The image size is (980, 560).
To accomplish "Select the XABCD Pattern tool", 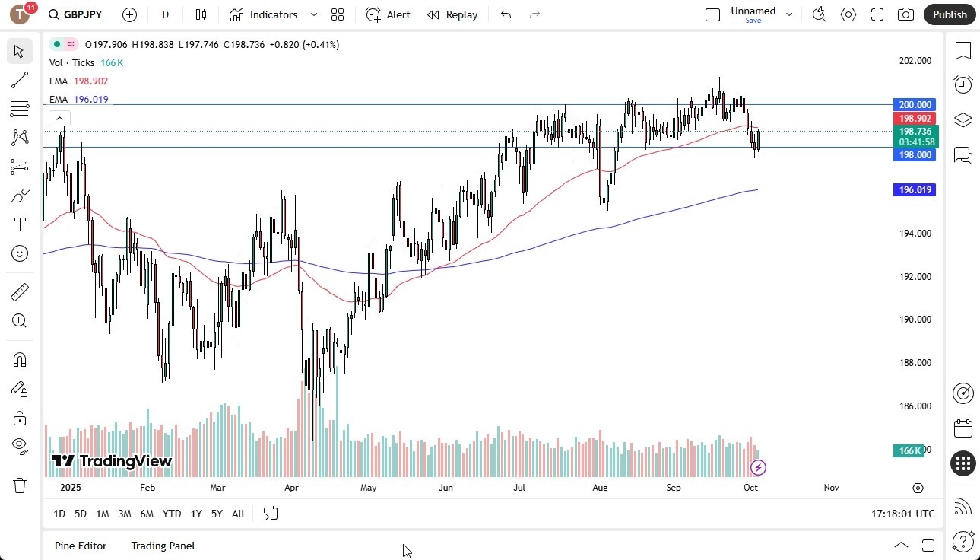I will coord(20,137).
